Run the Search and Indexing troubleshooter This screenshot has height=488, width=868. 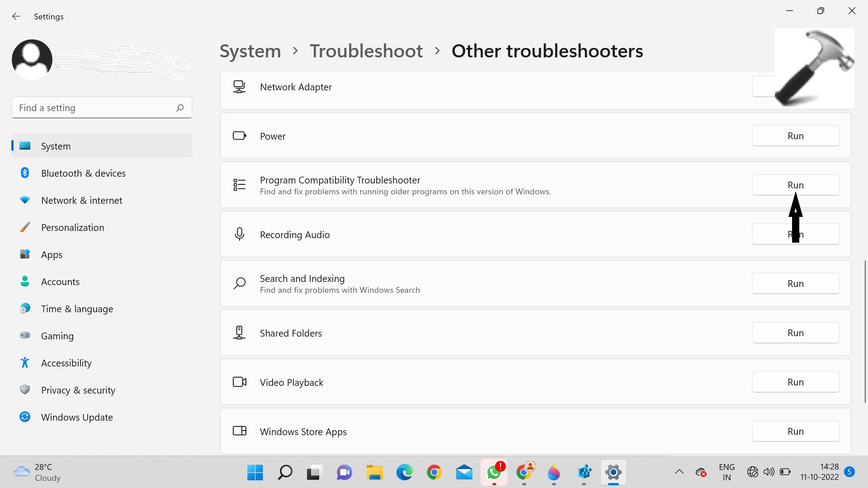coord(795,284)
